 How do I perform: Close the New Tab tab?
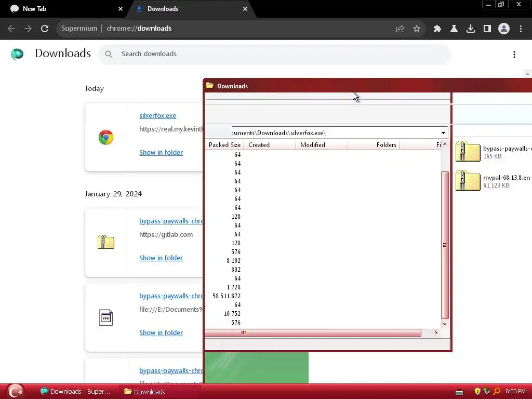pos(121,9)
